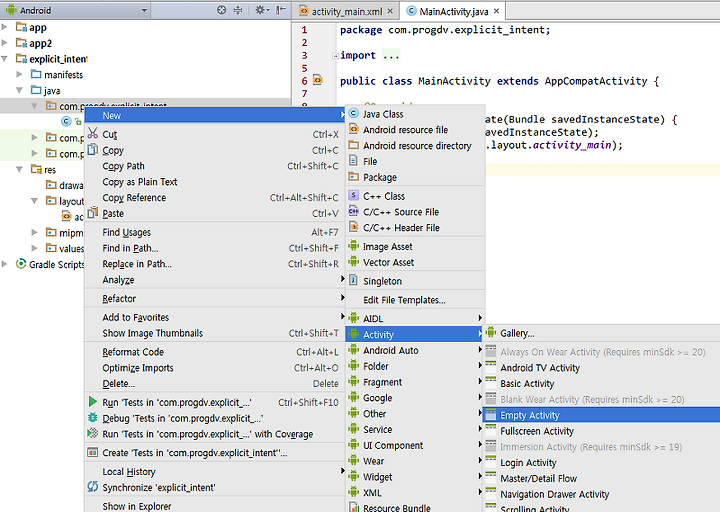Screen dimensions: 720x512
Task: Choose Basic Activity template
Action: tap(602, 384)
